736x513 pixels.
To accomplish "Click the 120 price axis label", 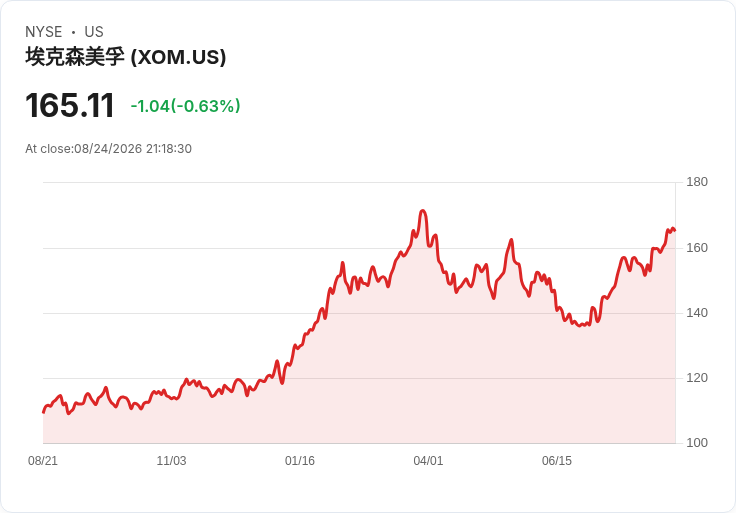I will (697, 378).
